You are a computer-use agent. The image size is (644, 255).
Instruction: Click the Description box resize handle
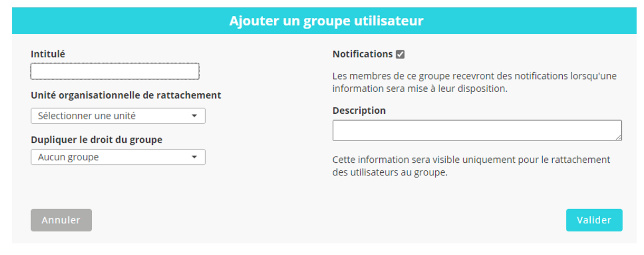(x=618, y=138)
